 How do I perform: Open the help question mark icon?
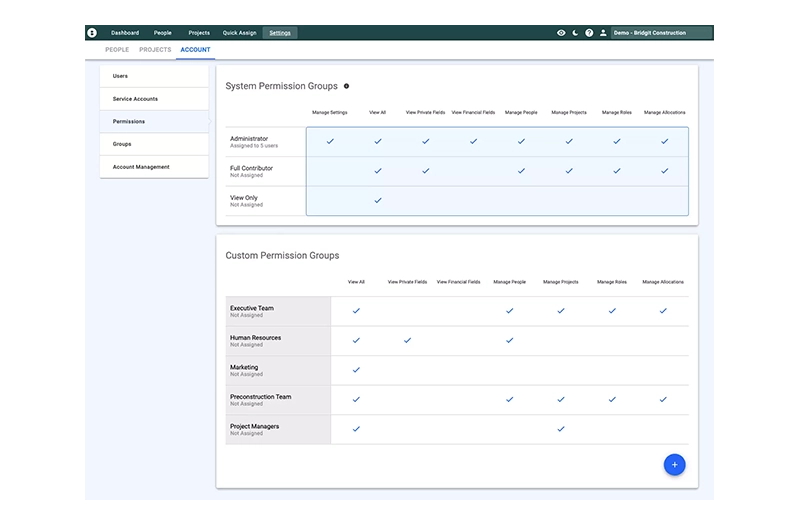[589, 33]
